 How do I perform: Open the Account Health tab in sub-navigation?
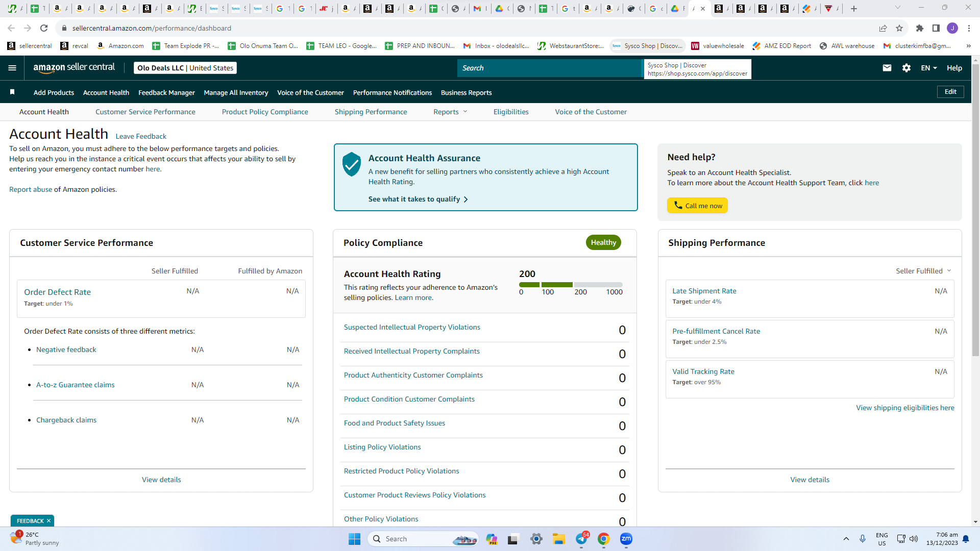pos(44,112)
